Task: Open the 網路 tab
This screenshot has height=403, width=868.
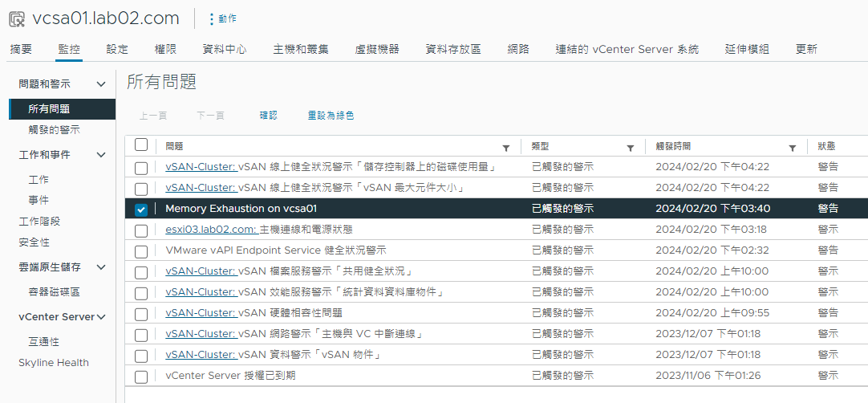Action: tap(519, 49)
